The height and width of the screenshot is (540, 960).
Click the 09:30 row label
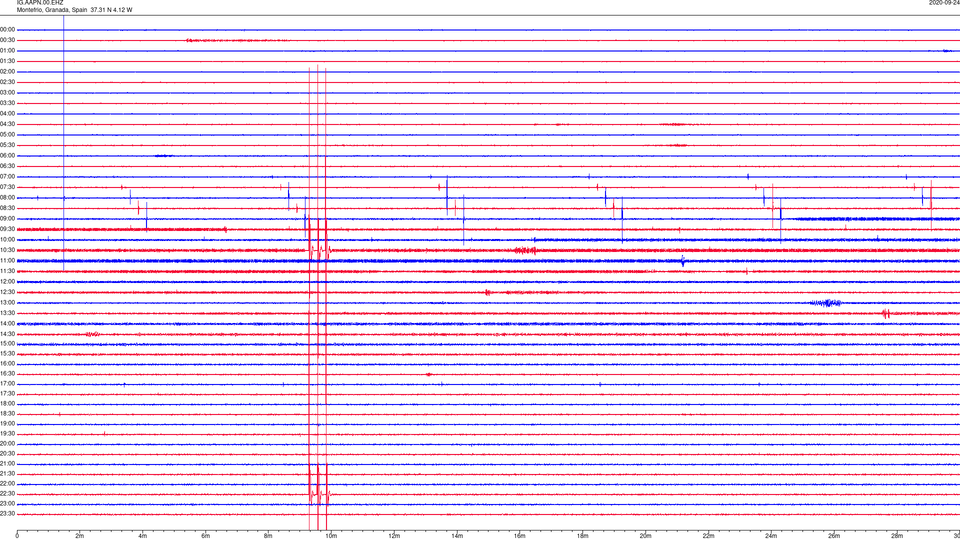click(x=8, y=229)
